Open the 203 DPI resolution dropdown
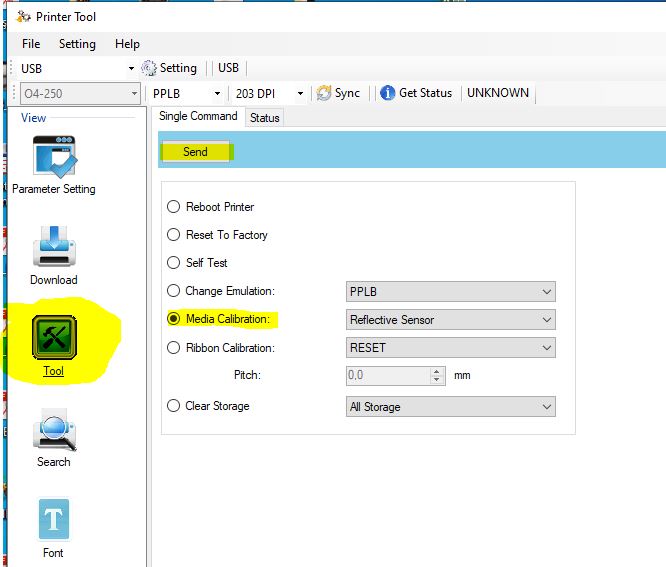Viewport: 666px width, 567px height. click(x=270, y=93)
